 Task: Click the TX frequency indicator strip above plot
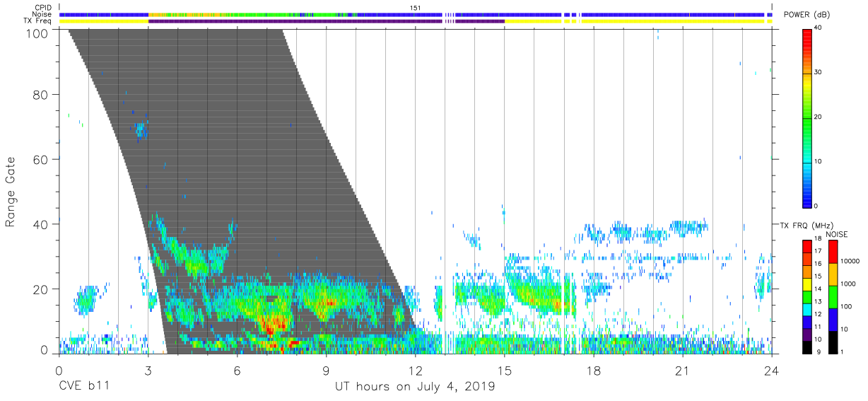(x=416, y=21)
